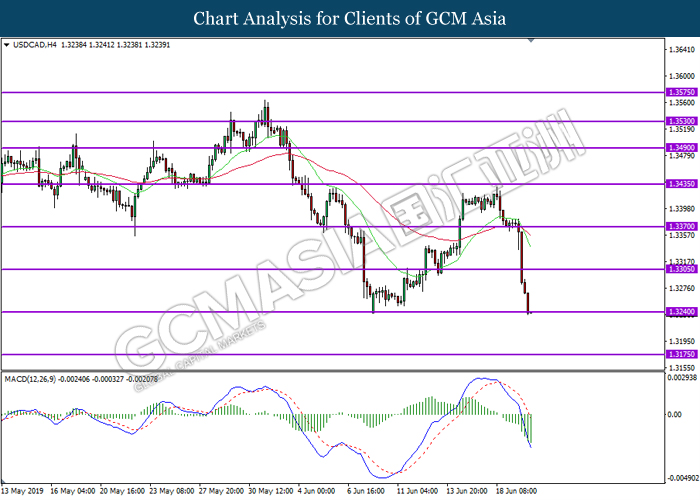Select the 30 May 12:00 time marker

pos(271,491)
